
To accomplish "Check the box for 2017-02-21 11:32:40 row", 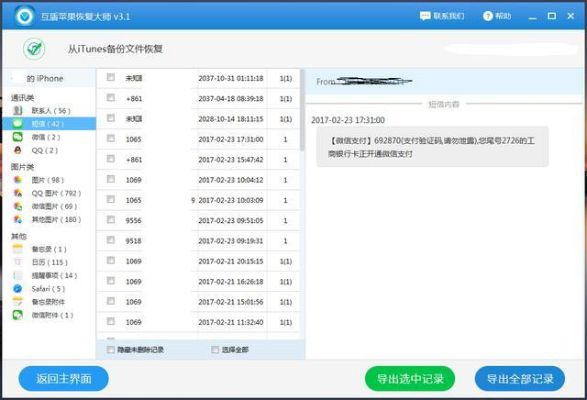I will [111, 321].
